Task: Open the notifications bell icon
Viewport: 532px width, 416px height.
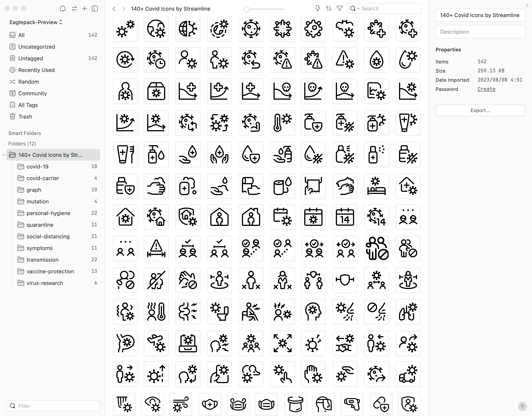Action: (x=63, y=9)
